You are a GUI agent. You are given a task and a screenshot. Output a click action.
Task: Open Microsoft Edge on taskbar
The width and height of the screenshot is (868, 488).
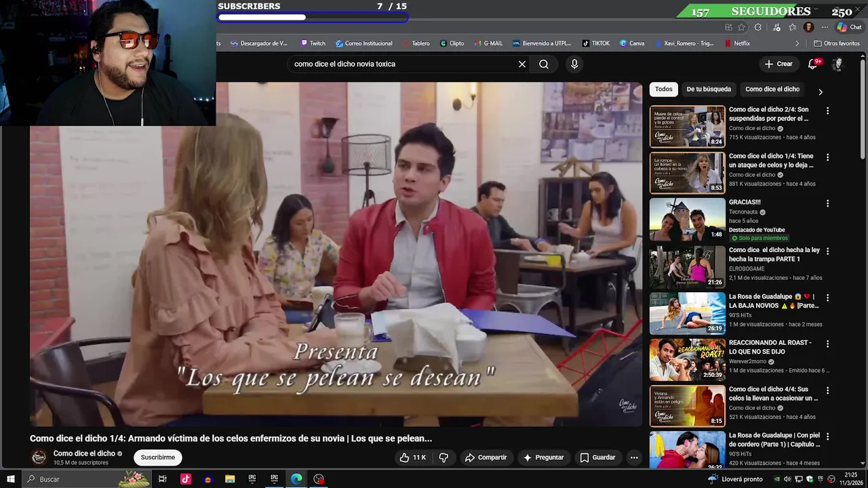(x=296, y=479)
